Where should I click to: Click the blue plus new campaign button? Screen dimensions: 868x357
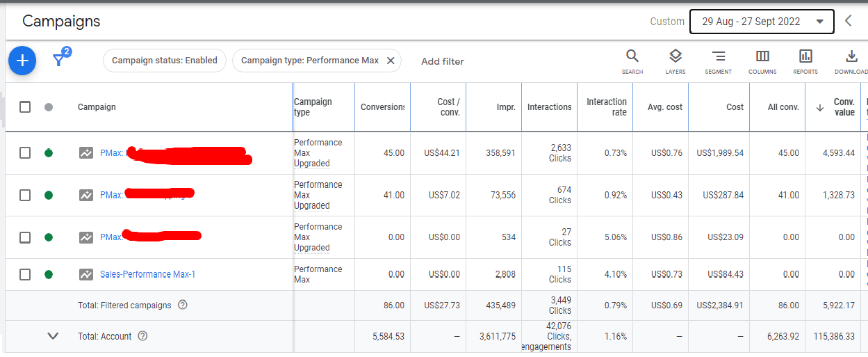(22, 61)
